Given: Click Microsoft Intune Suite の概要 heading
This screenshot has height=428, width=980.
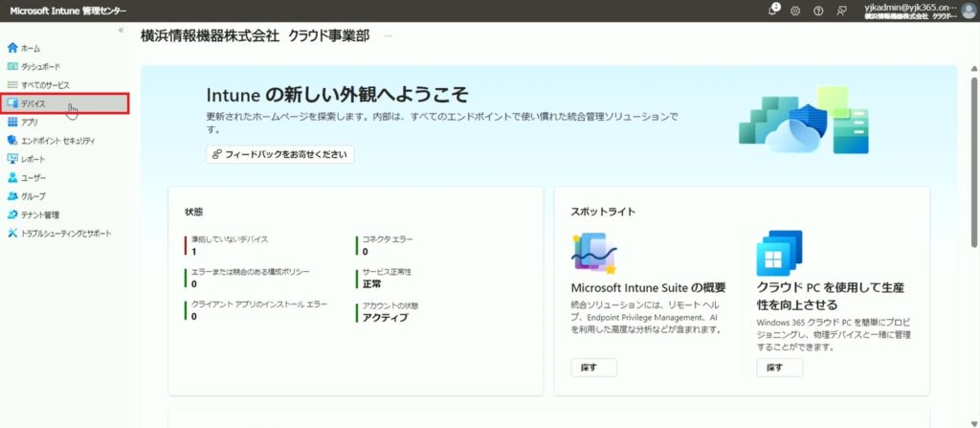Looking at the screenshot, I should tap(648, 288).
